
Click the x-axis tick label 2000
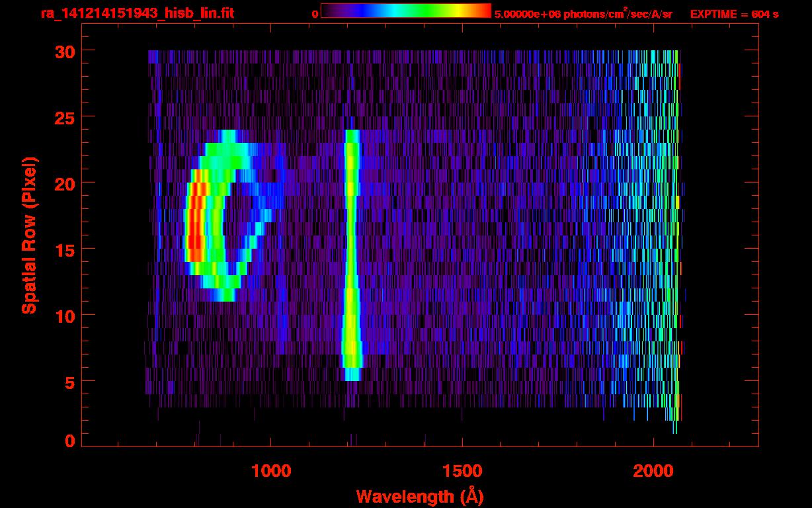pos(653,471)
